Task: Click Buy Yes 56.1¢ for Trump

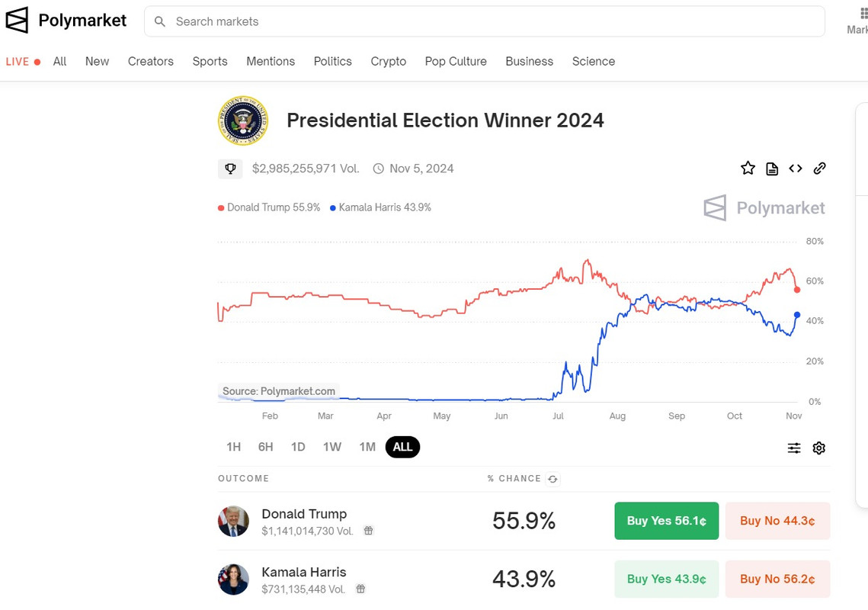Action: tap(666, 521)
